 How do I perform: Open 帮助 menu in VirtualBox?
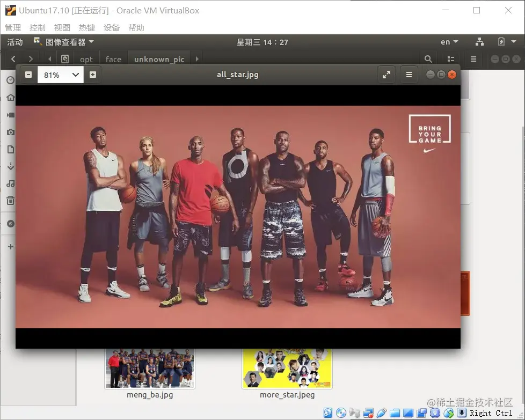pyautogui.click(x=136, y=27)
